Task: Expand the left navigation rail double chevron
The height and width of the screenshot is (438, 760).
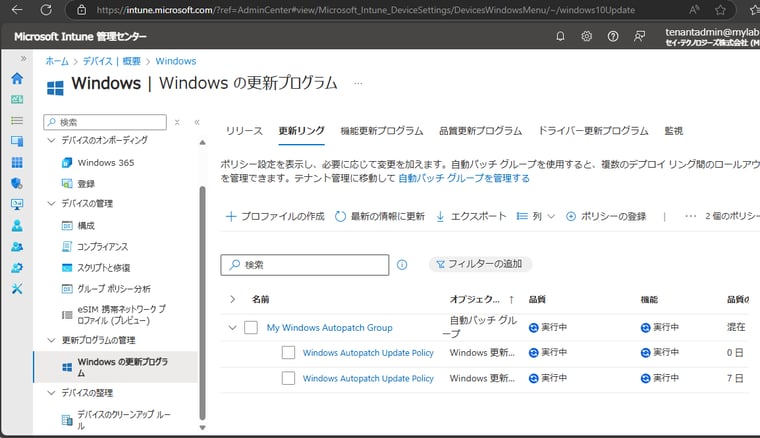Action: pos(23,59)
